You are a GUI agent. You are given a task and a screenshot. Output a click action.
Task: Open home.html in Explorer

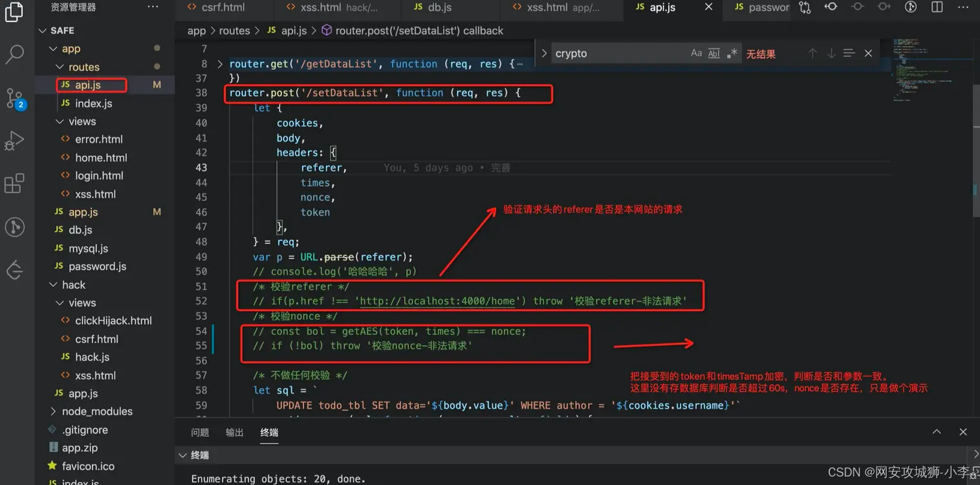tap(101, 158)
